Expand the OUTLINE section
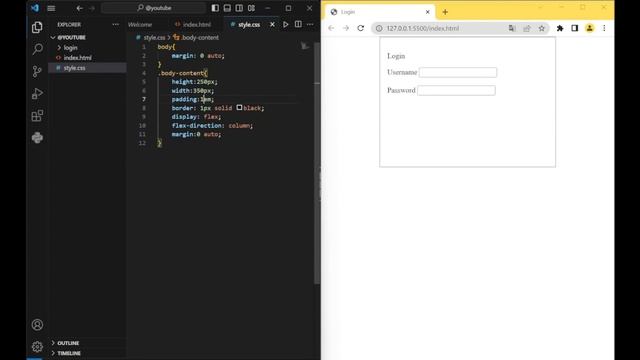This screenshot has width=640, height=360. [x=87, y=343]
